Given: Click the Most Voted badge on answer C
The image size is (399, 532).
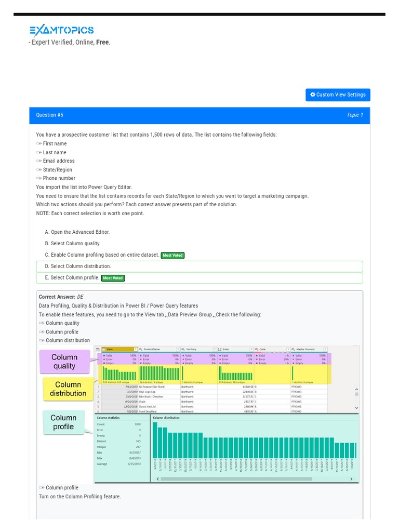Looking at the screenshot, I should click(x=172, y=256).
